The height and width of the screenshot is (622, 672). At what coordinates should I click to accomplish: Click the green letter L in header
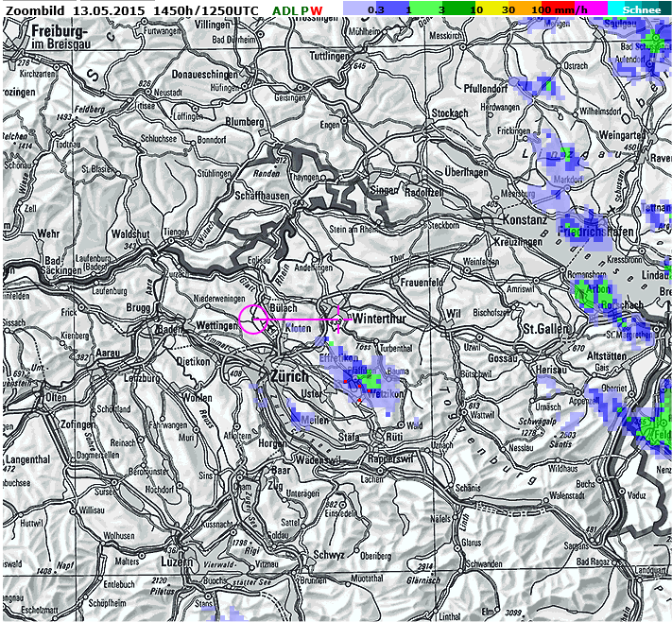[x=295, y=10]
